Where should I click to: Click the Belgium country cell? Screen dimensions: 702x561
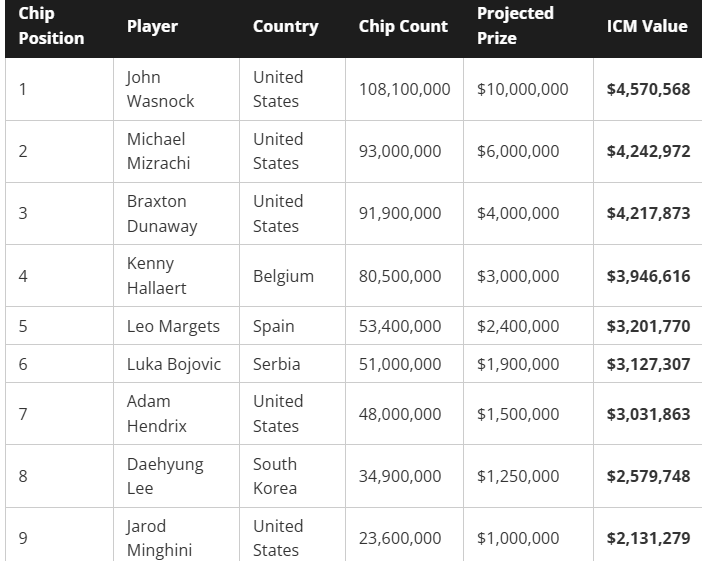tap(283, 276)
